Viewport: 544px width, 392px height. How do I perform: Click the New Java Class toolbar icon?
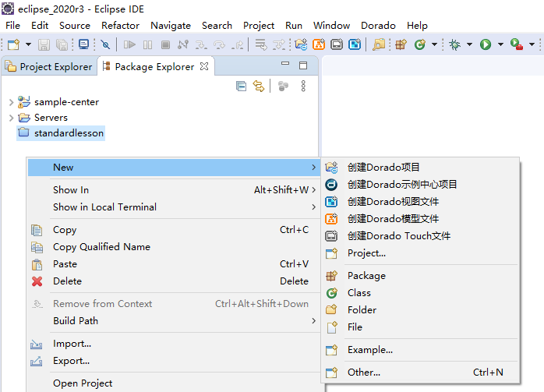[x=420, y=44]
